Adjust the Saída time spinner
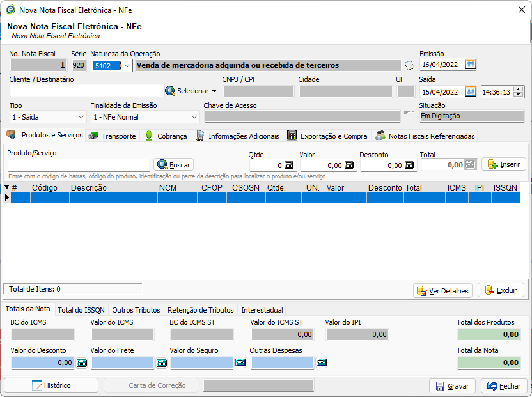 coord(519,91)
